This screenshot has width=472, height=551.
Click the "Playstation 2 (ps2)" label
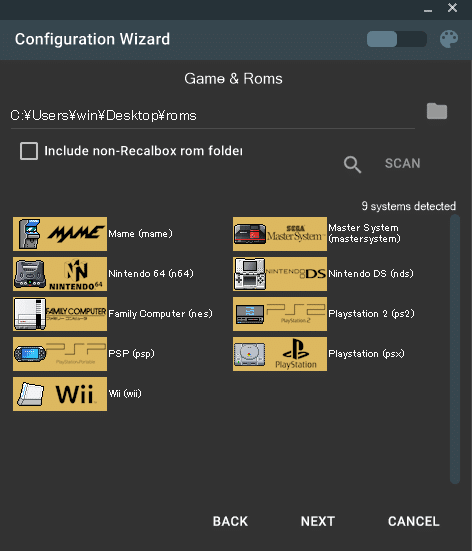[x=371, y=314]
